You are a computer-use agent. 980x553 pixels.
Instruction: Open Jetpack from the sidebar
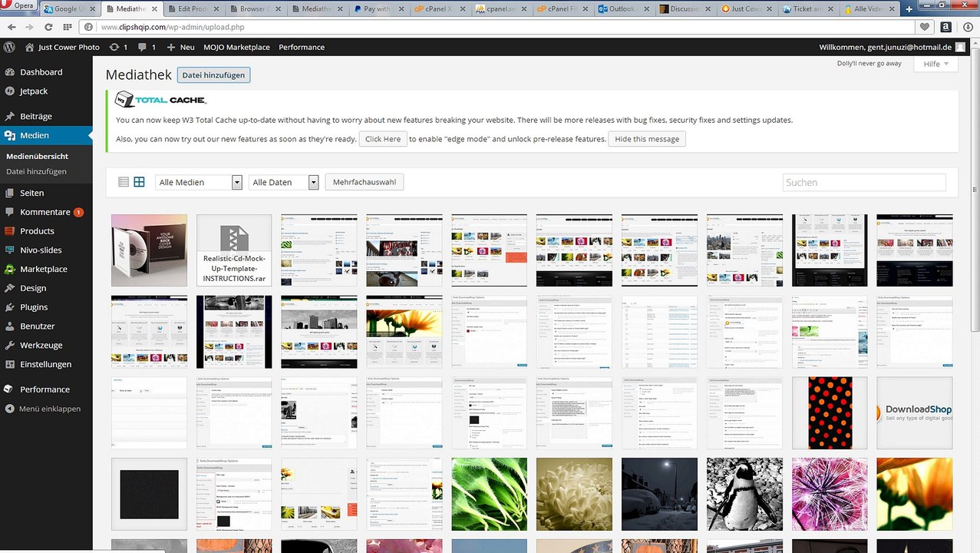(46, 91)
